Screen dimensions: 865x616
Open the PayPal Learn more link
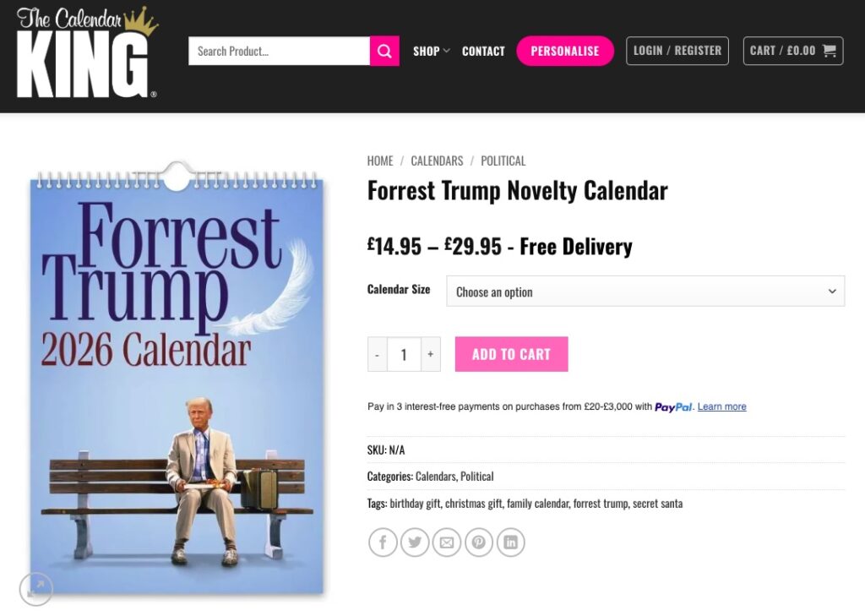721,406
